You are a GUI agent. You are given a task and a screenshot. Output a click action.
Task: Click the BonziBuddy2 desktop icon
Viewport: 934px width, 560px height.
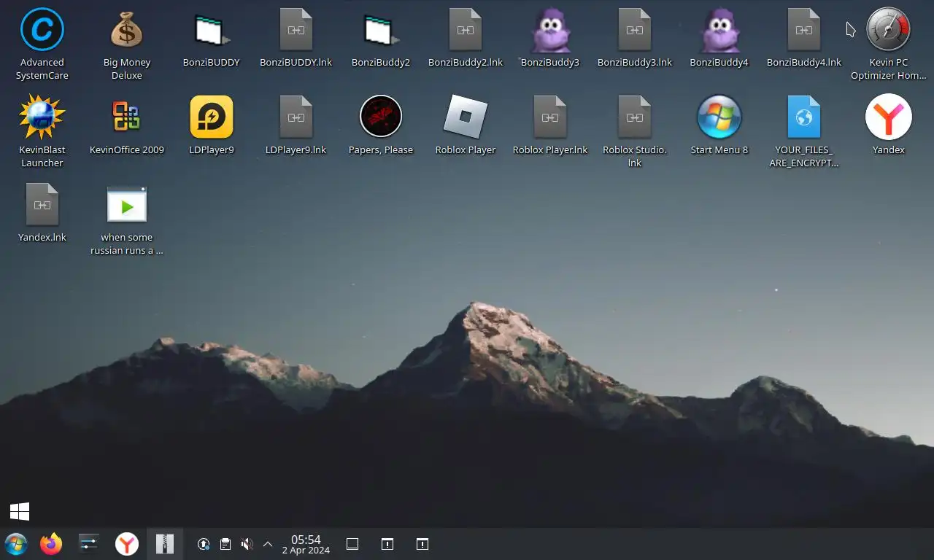(x=381, y=31)
